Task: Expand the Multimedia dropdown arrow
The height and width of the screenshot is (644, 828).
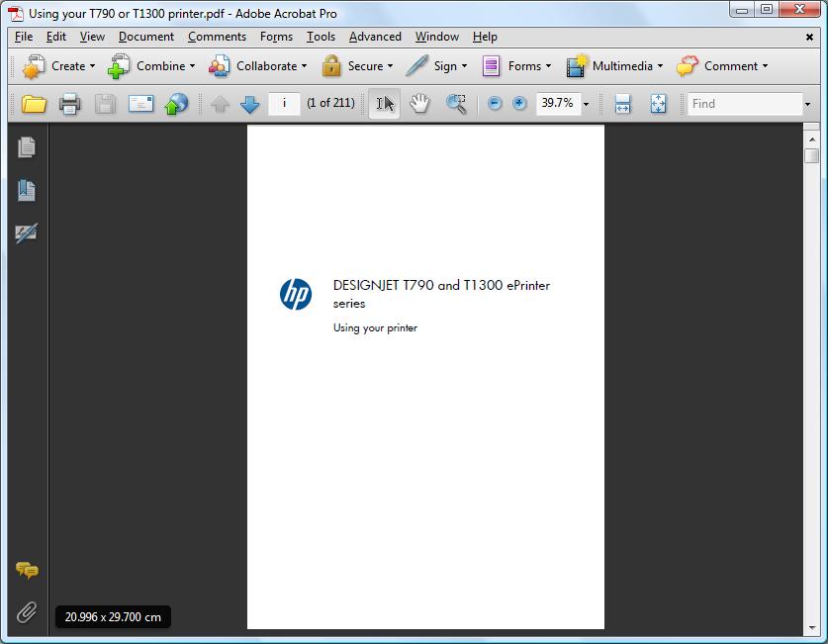Action: pyautogui.click(x=660, y=66)
